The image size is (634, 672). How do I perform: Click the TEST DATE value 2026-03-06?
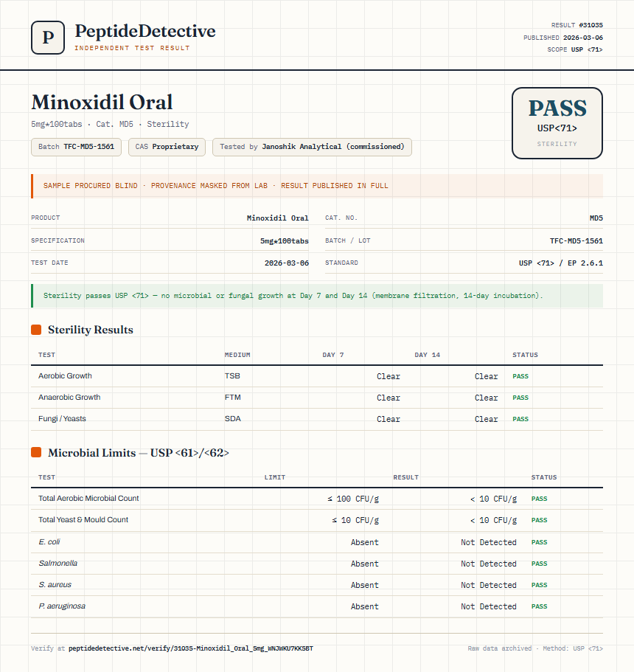pos(287,263)
